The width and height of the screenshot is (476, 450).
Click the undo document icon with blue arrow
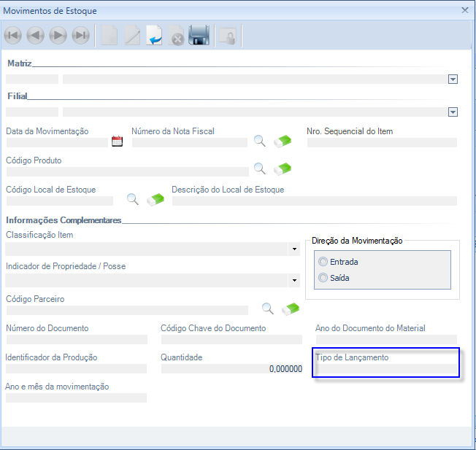coord(154,35)
